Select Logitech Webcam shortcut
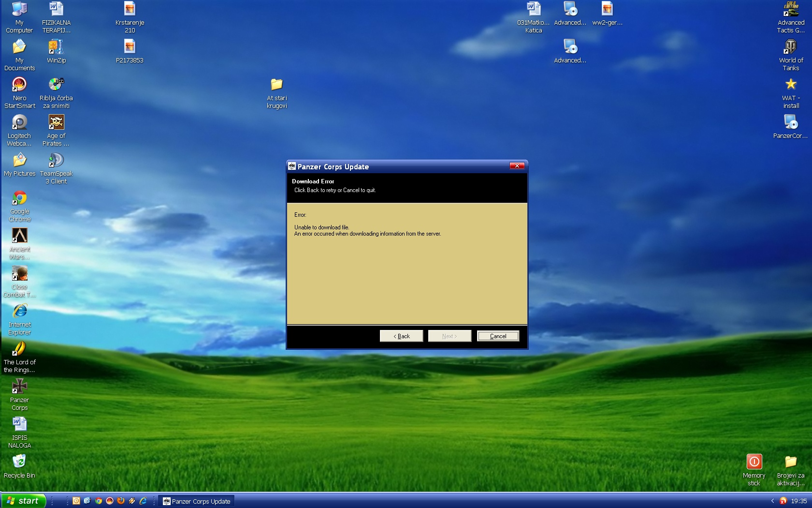The width and height of the screenshot is (812, 508). coord(19,130)
